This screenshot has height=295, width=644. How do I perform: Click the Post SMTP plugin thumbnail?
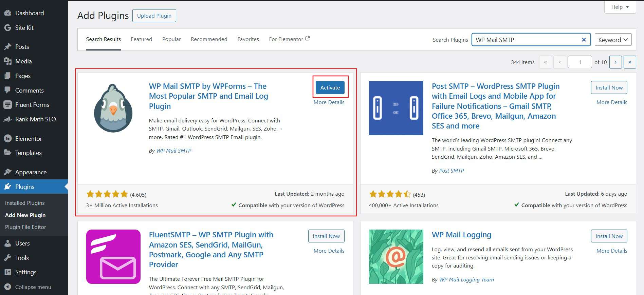click(x=396, y=108)
